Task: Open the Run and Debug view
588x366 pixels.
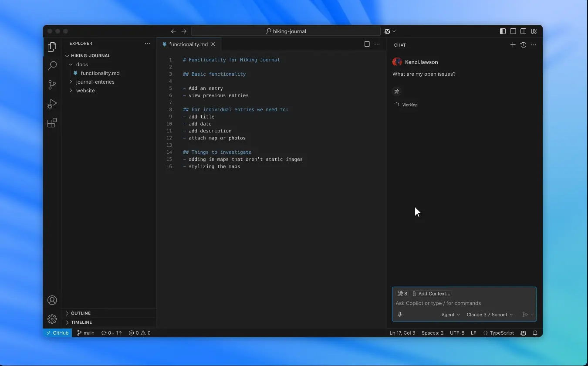Action: pyautogui.click(x=52, y=104)
